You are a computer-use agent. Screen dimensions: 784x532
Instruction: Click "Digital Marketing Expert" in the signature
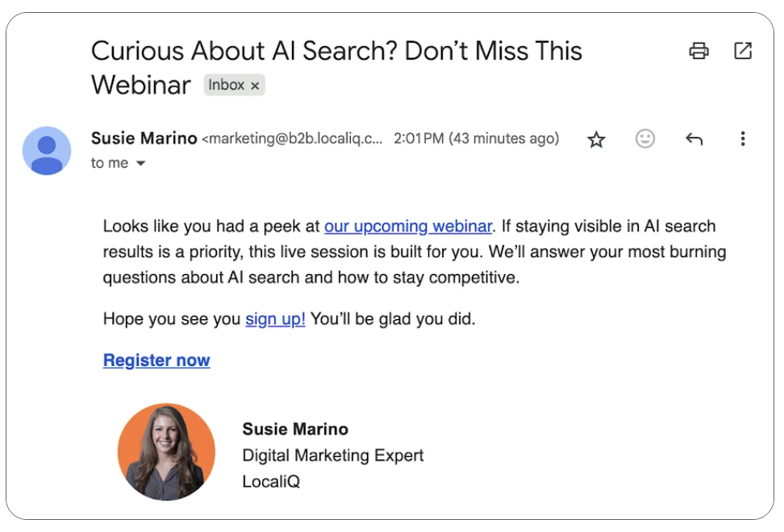pyautogui.click(x=332, y=455)
